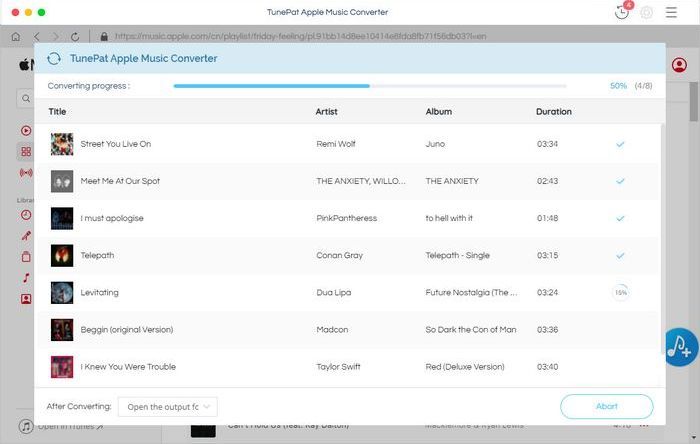This screenshot has height=444, width=700.
Task: Click the artist name 'Remi Wolf'
Action: pyautogui.click(x=336, y=144)
